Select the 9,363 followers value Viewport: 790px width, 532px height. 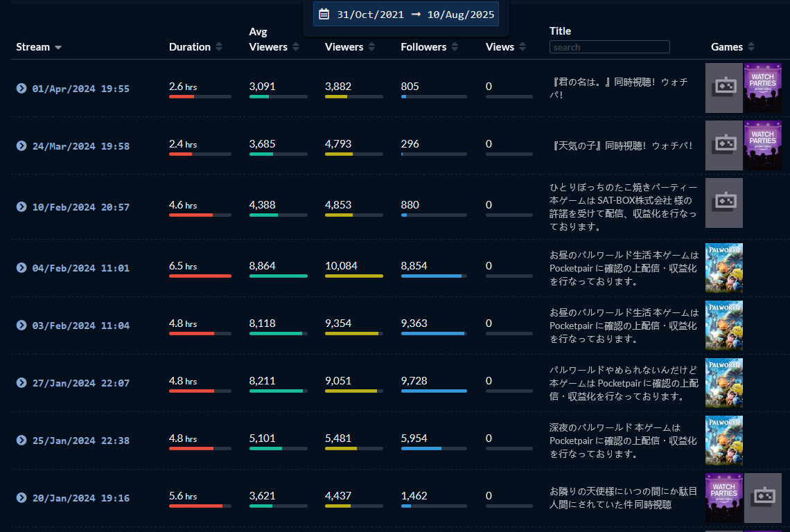coord(414,323)
